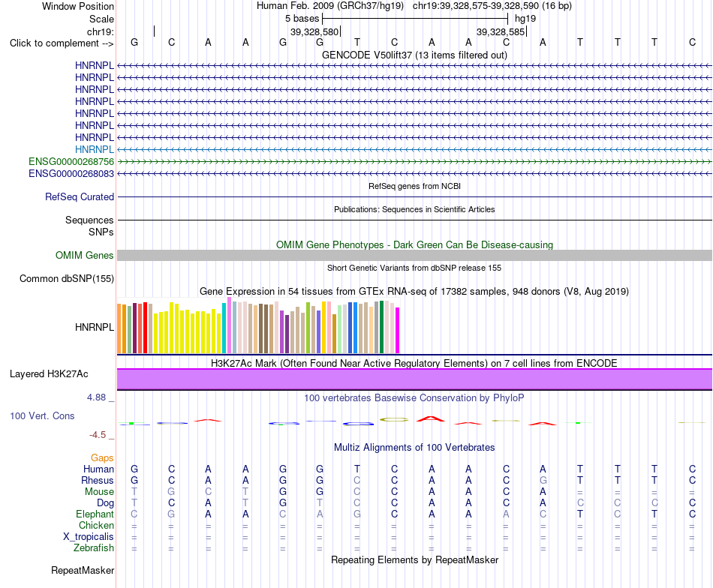Image resolution: width=713 pixels, height=588 pixels.
Task: Click the 'RepeatMasker' track label
Action: [x=83, y=570]
